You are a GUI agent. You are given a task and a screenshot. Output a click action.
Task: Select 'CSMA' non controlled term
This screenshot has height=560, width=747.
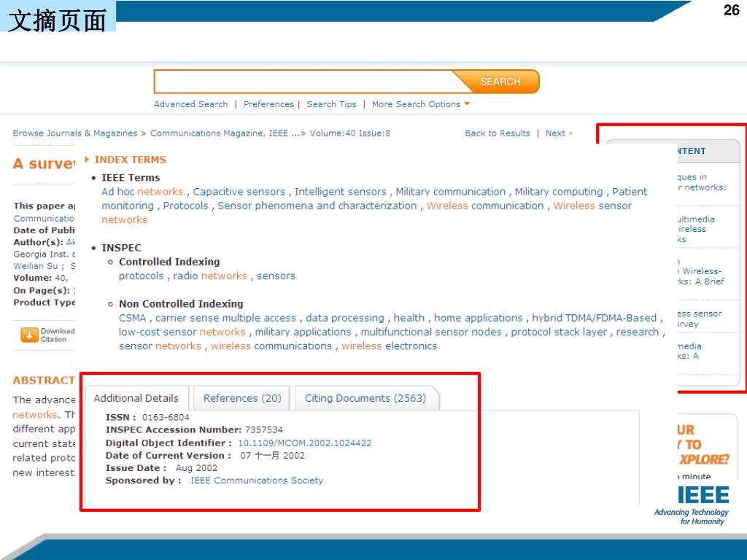point(133,318)
